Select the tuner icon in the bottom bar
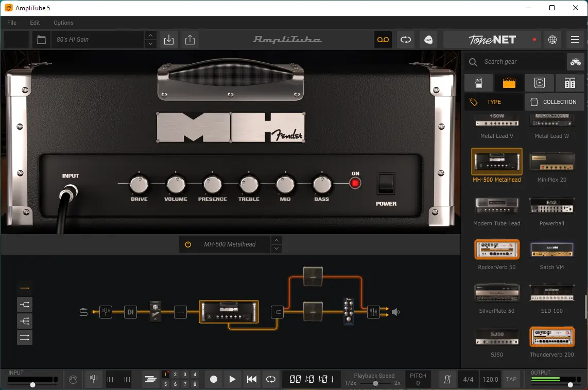The image size is (588, 390). point(93,379)
